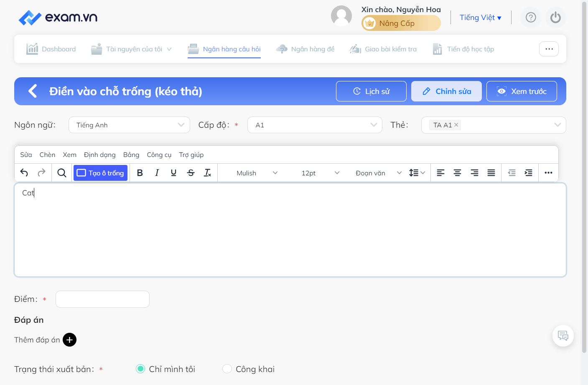
Task: Click the Lịch sử button
Action: click(371, 91)
